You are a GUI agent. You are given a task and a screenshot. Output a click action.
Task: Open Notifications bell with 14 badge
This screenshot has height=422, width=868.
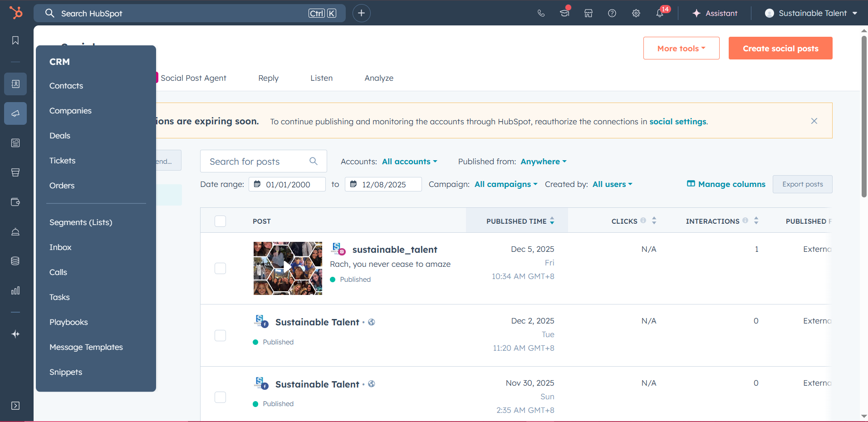point(660,13)
